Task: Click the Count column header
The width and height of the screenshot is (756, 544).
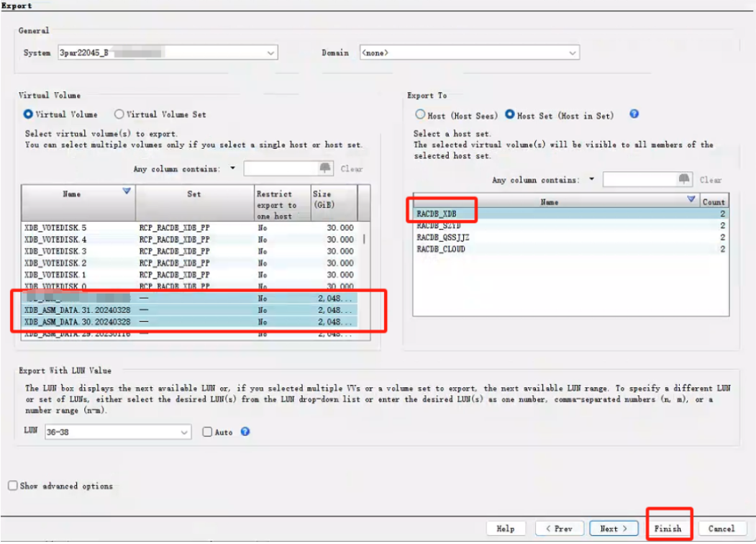Action: tap(714, 201)
